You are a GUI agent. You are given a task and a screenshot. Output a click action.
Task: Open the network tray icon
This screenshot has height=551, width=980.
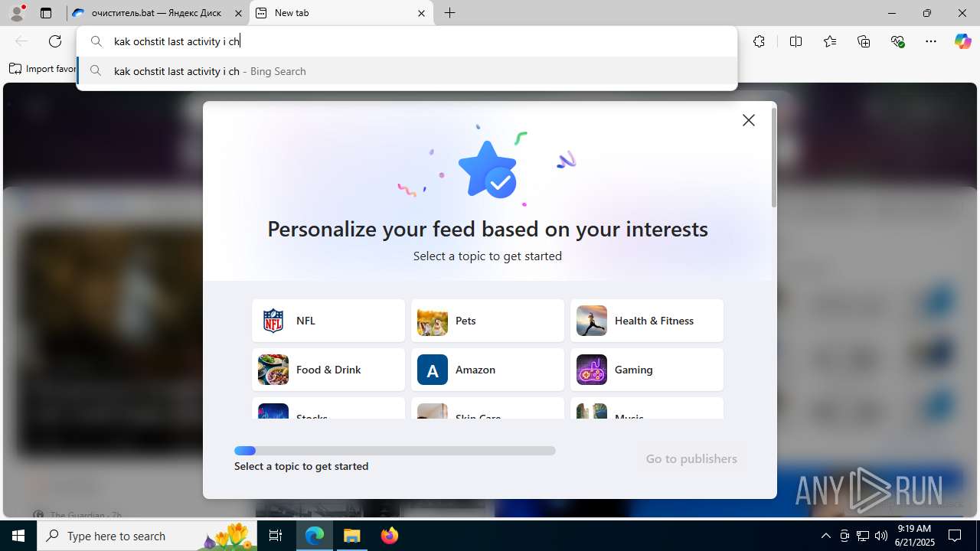tap(863, 536)
